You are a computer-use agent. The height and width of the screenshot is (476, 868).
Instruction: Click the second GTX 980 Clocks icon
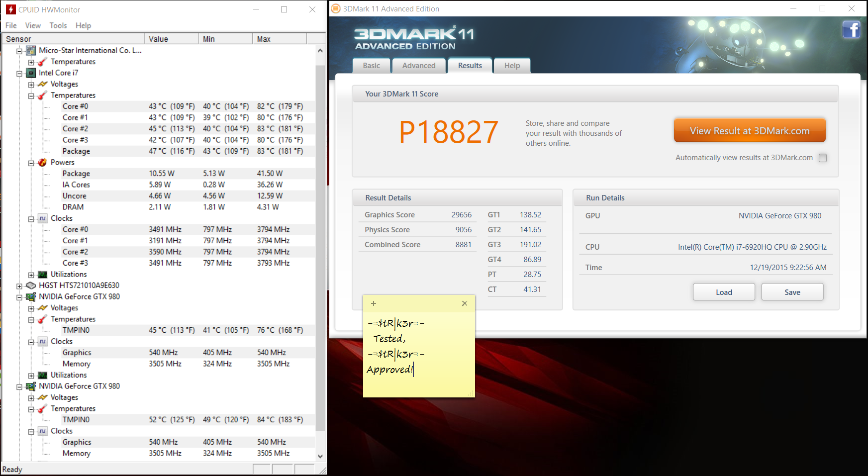click(43, 431)
